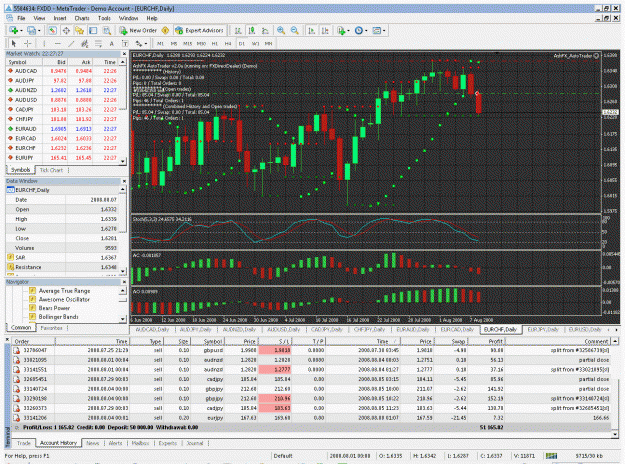Select the Crosshair tool

(28, 43)
